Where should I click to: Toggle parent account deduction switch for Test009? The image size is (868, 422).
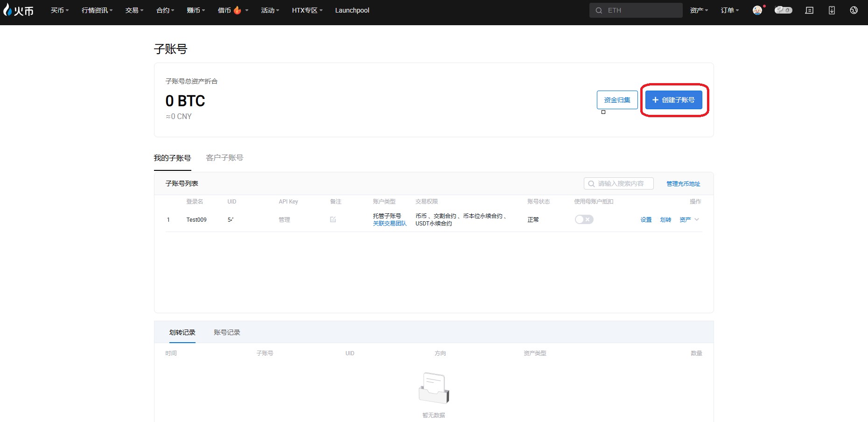(584, 219)
